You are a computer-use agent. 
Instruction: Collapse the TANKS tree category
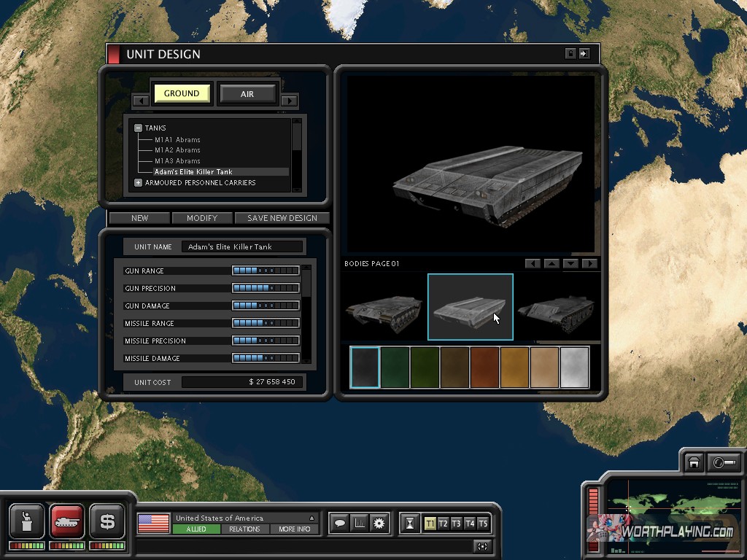138,128
